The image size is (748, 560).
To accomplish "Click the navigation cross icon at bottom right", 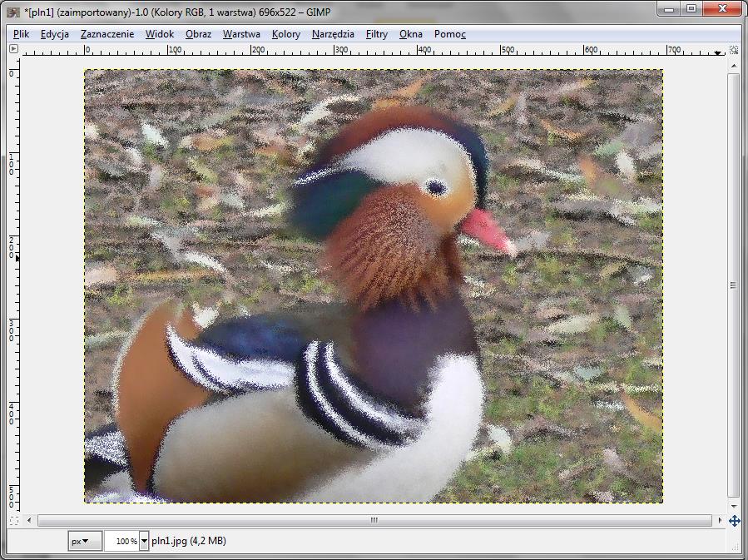I will [x=734, y=520].
